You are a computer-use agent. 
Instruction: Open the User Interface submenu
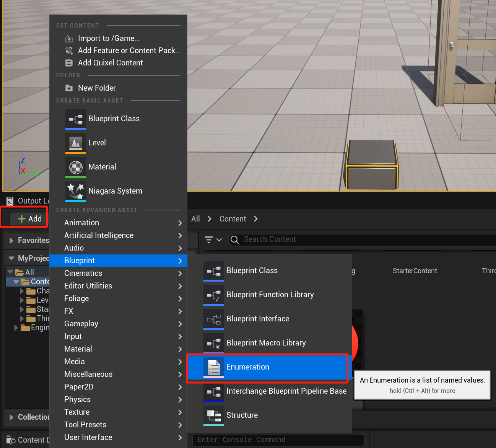(x=119, y=437)
